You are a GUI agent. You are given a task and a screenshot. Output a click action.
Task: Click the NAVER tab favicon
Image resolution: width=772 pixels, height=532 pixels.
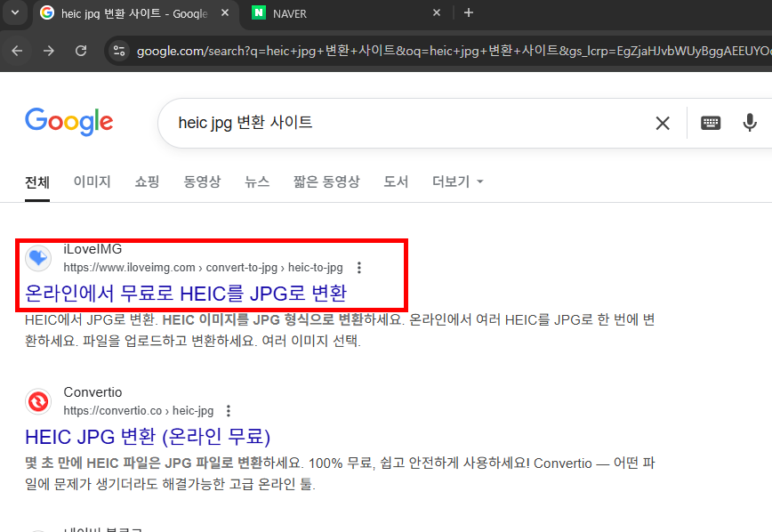coord(259,12)
